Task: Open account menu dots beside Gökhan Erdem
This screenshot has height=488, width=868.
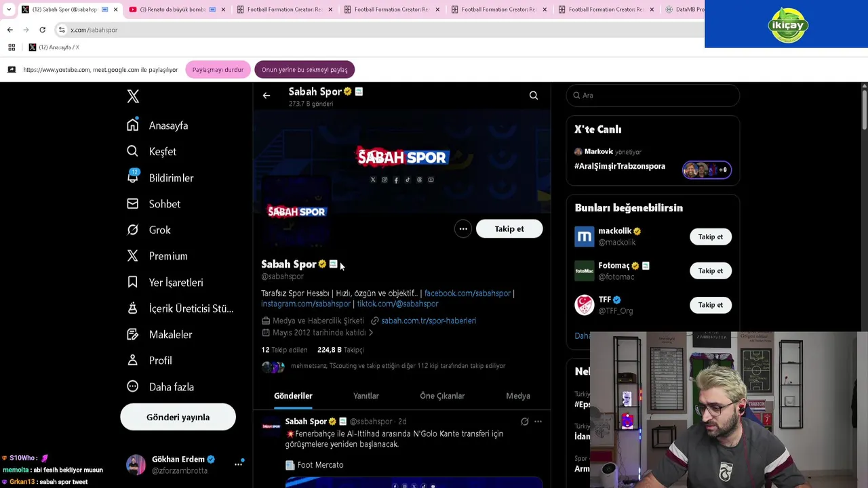Action: tap(238, 464)
